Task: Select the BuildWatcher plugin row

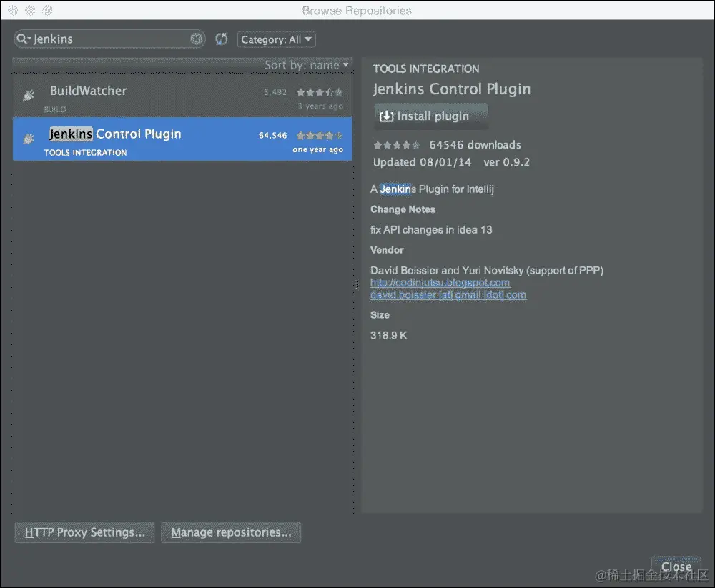Action: coord(182,96)
